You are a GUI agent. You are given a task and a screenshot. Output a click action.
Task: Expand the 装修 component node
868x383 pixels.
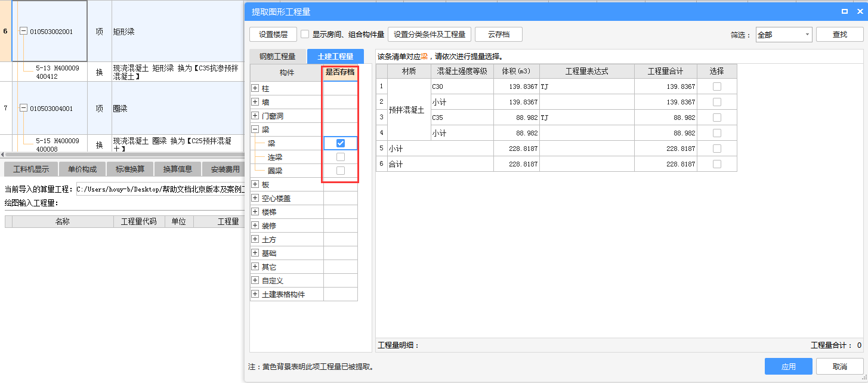pyautogui.click(x=255, y=226)
